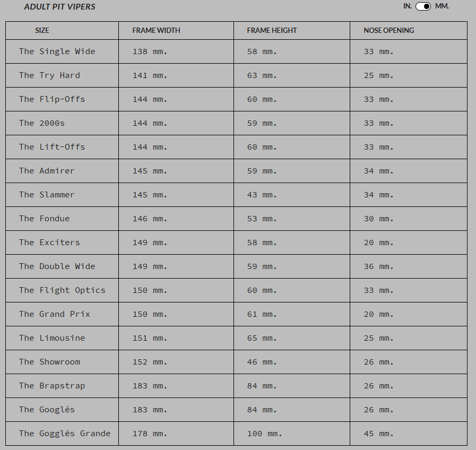Click The Grand Prix nose opening value
This screenshot has height=450, width=476.
coord(378,314)
